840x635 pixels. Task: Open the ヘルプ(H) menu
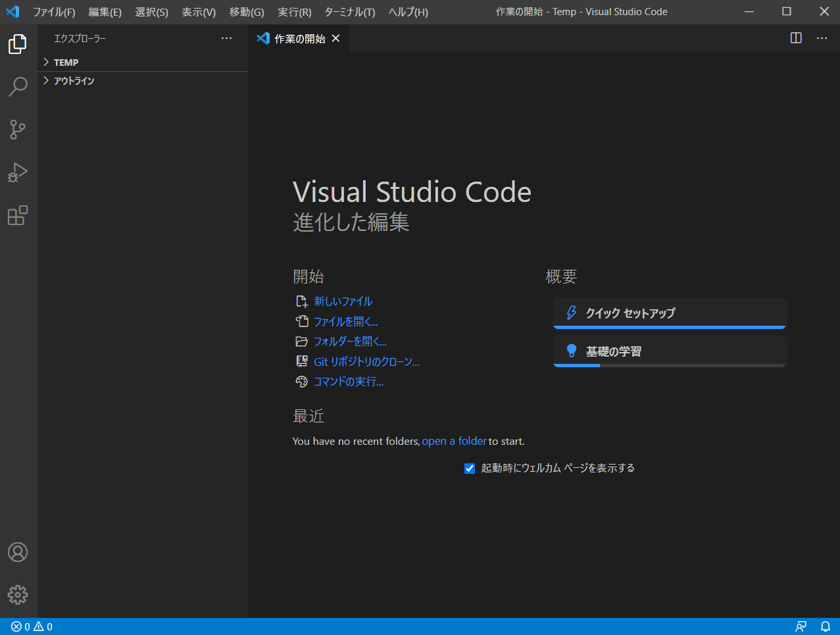click(x=408, y=12)
